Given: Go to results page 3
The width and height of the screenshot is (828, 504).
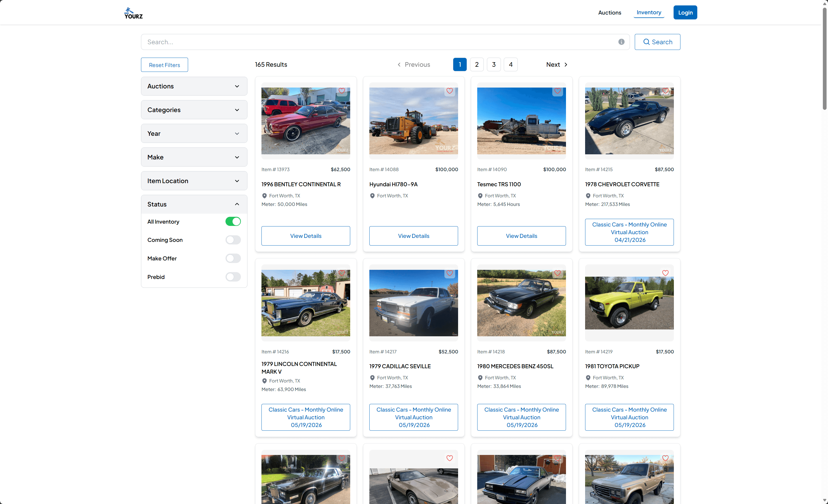Looking at the screenshot, I should (x=494, y=64).
